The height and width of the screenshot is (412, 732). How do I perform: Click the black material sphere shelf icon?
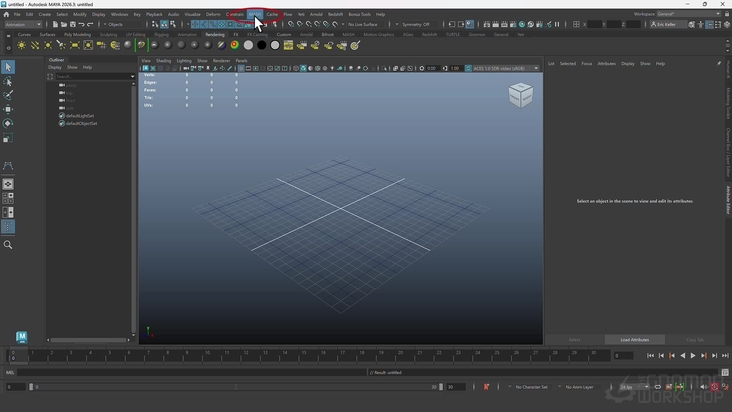[262, 45]
